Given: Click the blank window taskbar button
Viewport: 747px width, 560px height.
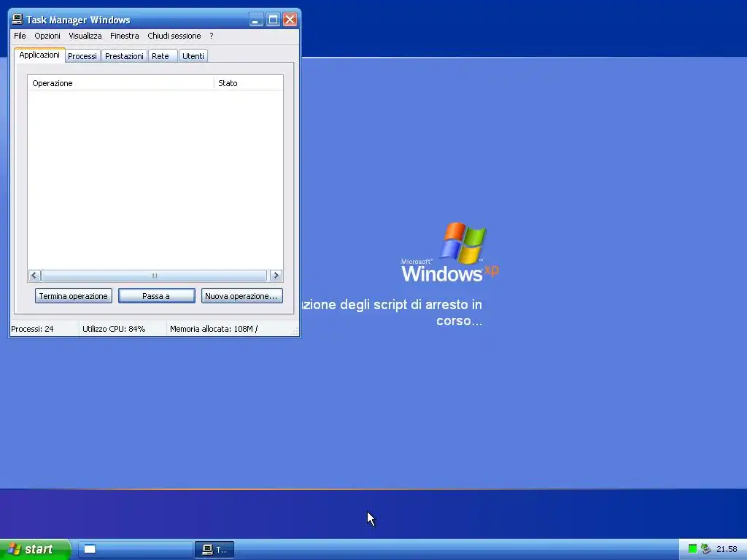Looking at the screenshot, I should [135, 549].
